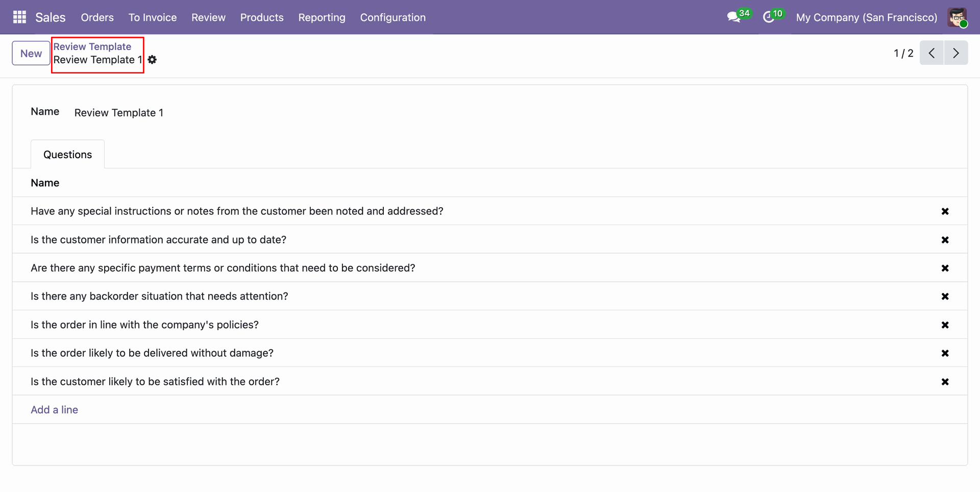980x492 pixels.
Task: Click the 1 / 2 pager counter
Action: coord(903,53)
